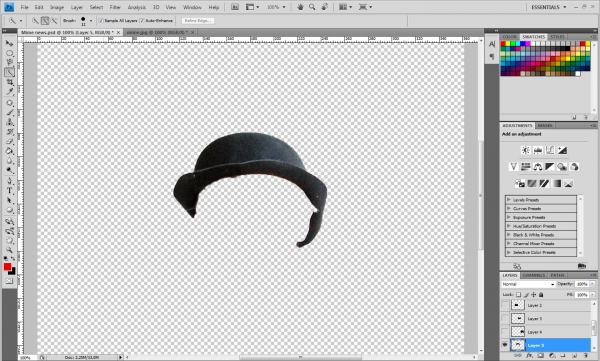Add a Brightness/Contrast adjustment
600x361 pixels.
[526, 150]
